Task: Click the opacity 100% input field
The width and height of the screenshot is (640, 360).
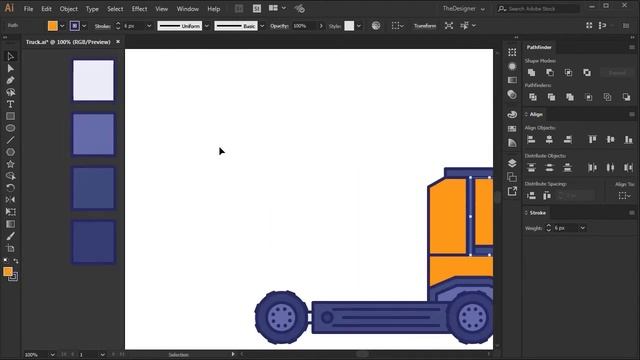Action: pyautogui.click(x=304, y=26)
